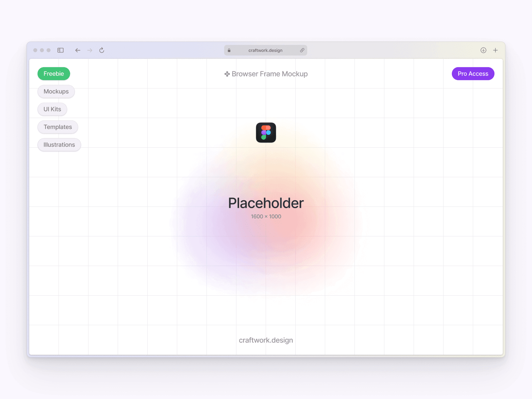Select the green Freebie button

tap(54, 74)
